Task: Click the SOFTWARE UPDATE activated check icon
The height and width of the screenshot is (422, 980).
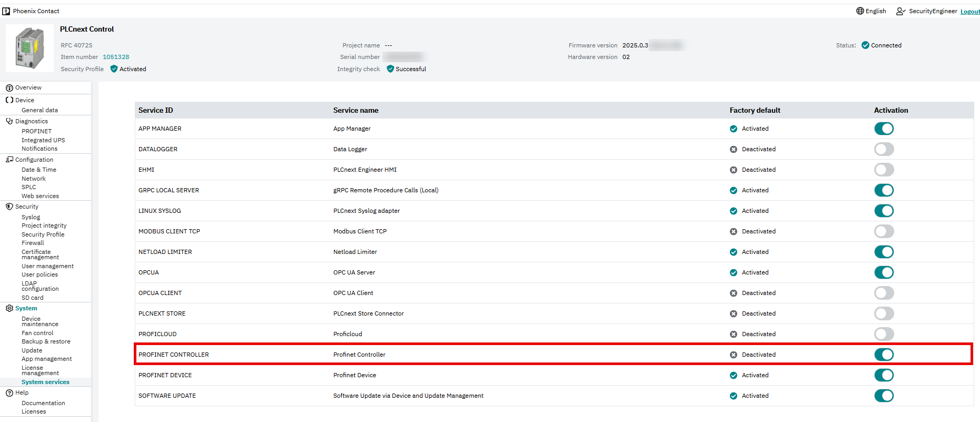Action: (734, 396)
